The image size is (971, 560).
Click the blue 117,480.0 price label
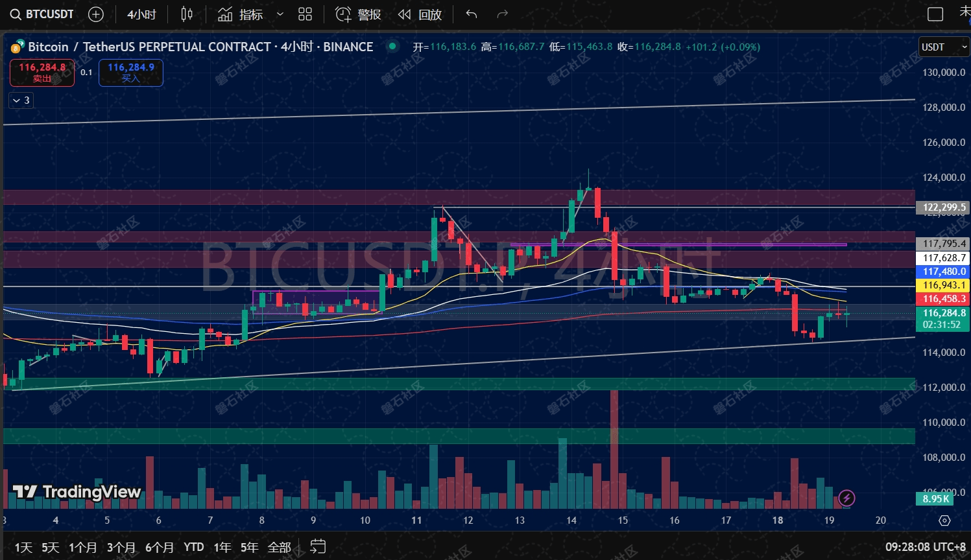944,272
